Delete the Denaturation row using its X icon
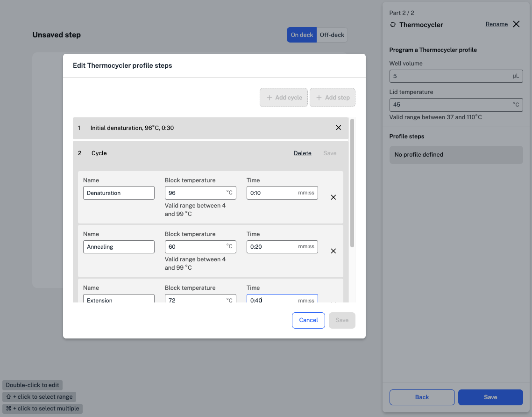The width and height of the screenshot is (532, 417). click(x=333, y=197)
